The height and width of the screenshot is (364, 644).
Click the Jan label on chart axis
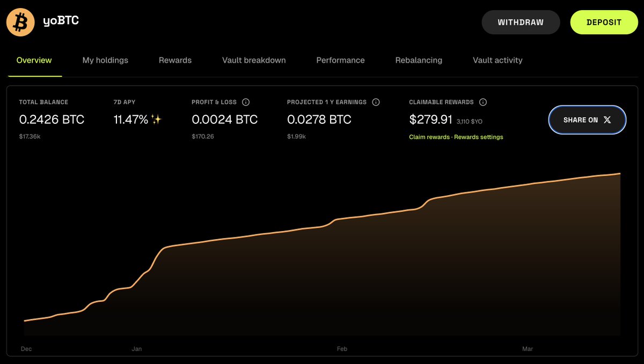pyautogui.click(x=137, y=349)
